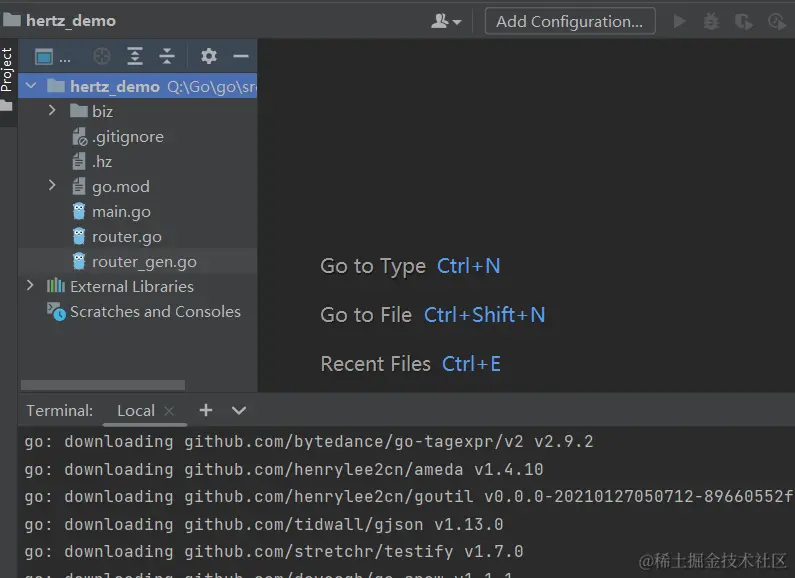
Task: Click the gopher icon of router.go
Action: 79,236
